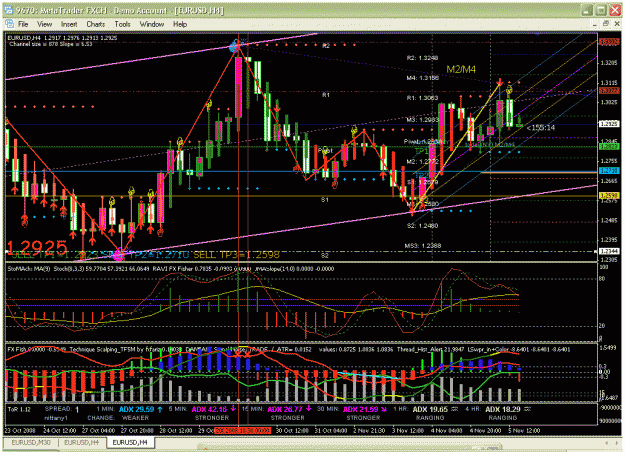The image size is (625, 452).
Task: Click the ADX 29.59 one-minute reading
Action: [137, 409]
